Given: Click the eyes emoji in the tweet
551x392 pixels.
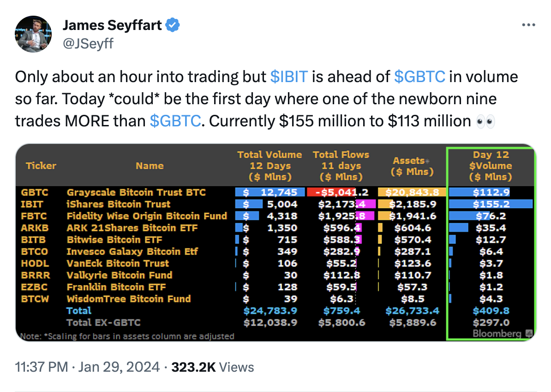Looking at the screenshot, I should pos(485,121).
